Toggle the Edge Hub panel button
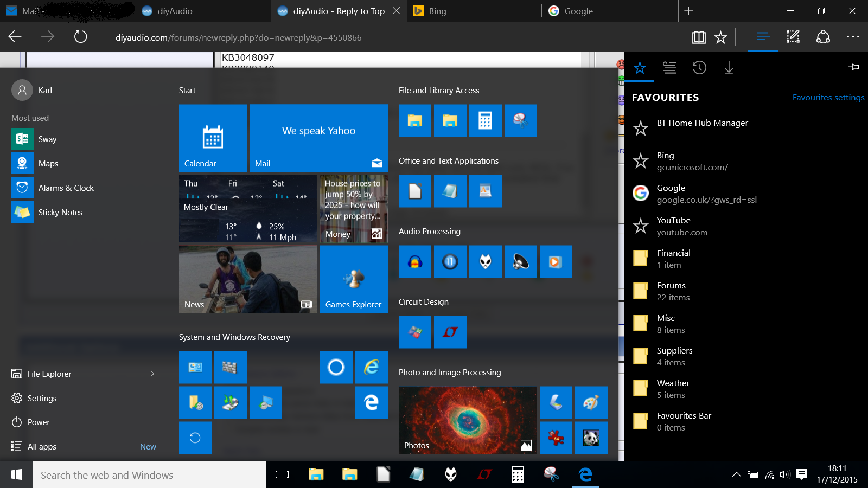This screenshot has width=868, height=488. 763,37
